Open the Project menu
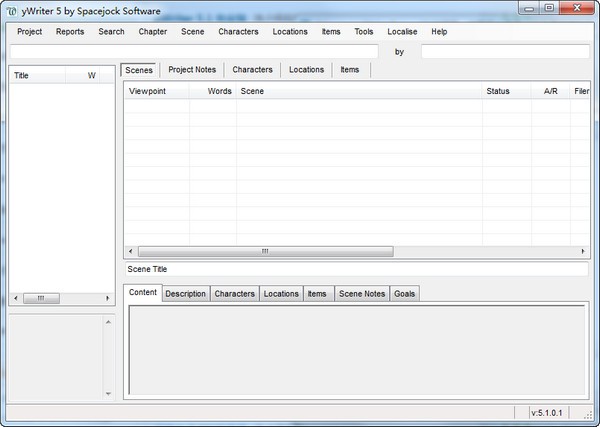The width and height of the screenshot is (600, 427). pos(29,32)
